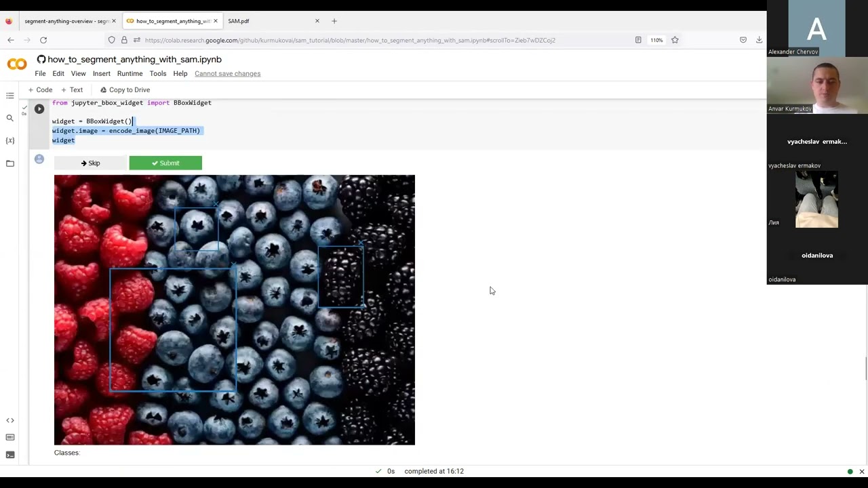
Task: Click Copy to Drive
Action: (125, 89)
